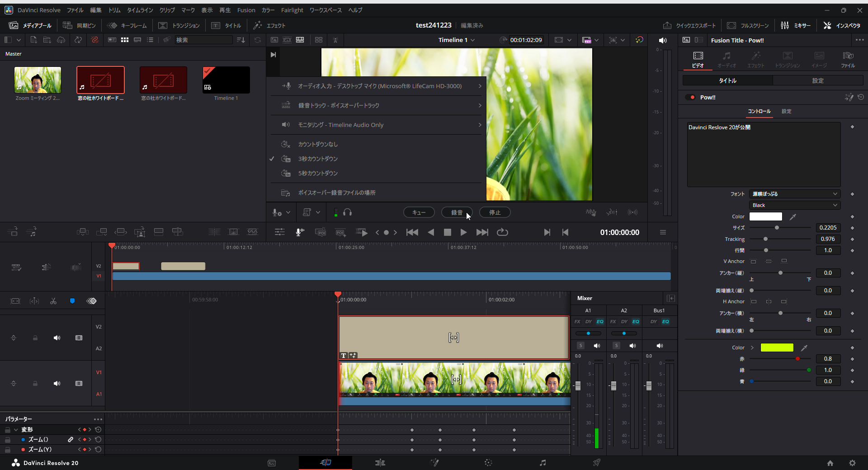
Task: Click the loop playback icon
Action: tap(502, 232)
